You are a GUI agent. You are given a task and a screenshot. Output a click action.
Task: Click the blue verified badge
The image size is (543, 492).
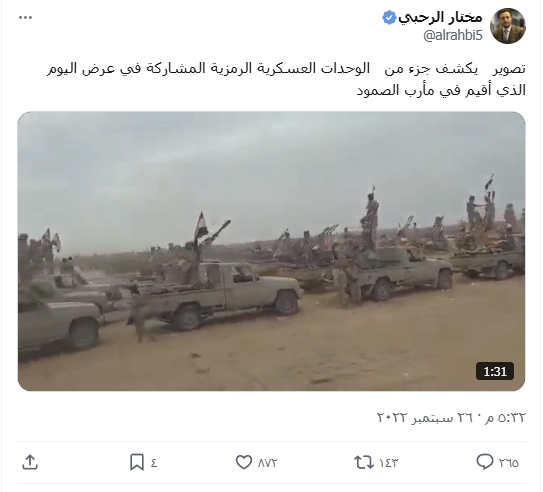tap(389, 18)
